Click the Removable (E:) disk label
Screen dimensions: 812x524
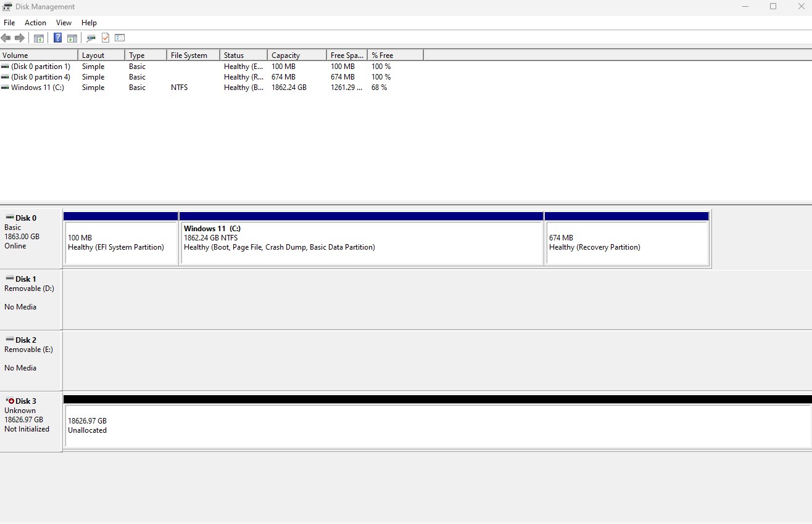click(x=28, y=350)
